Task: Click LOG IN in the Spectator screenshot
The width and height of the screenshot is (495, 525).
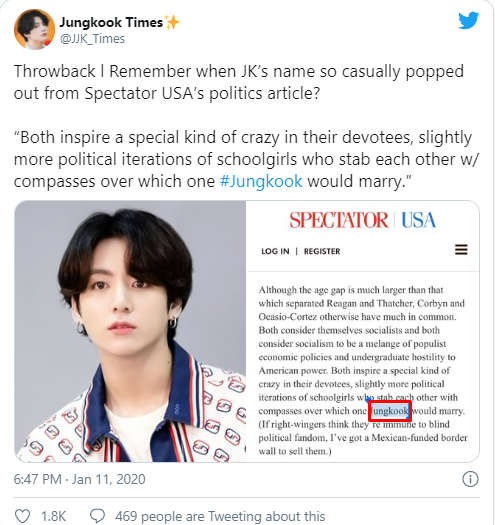Action: pos(275,251)
